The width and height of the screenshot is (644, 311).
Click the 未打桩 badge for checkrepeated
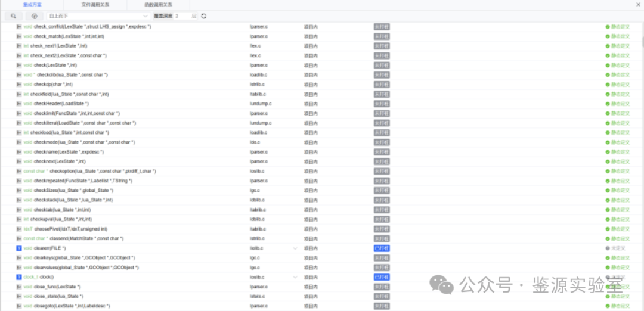tap(382, 181)
